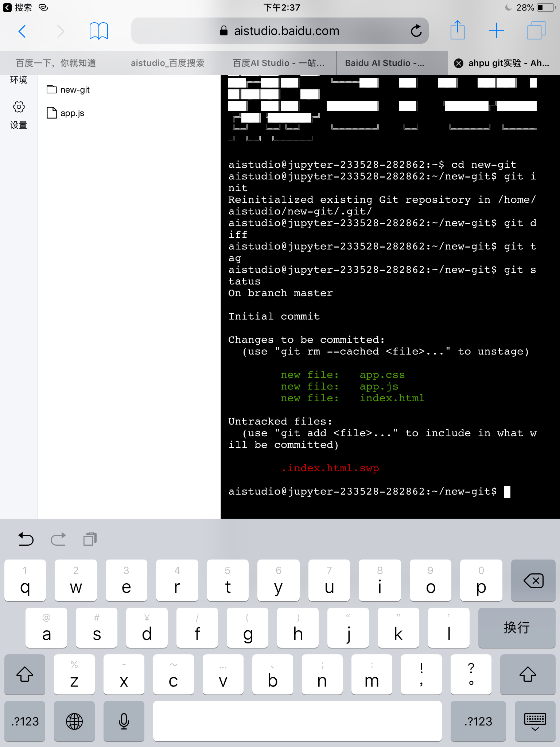The image size is (560, 747).
Task: Select 'Changes to be committed:' text
Action: [306, 340]
